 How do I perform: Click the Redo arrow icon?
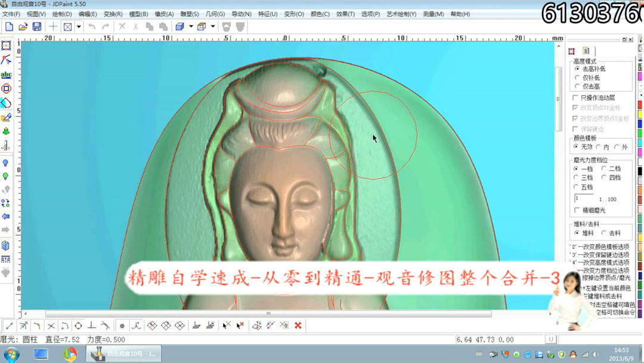pos(106,26)
